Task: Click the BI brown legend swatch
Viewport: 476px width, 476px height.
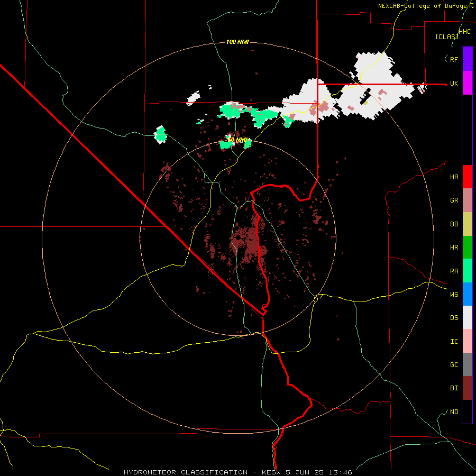Action: click(467, 388)
